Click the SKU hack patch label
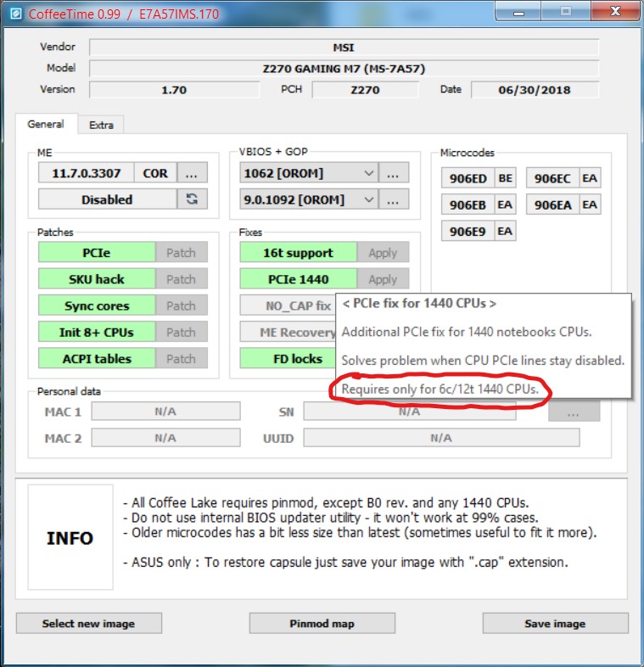Image resolution: width=644 pixels, height=667 pixels. 97,279
